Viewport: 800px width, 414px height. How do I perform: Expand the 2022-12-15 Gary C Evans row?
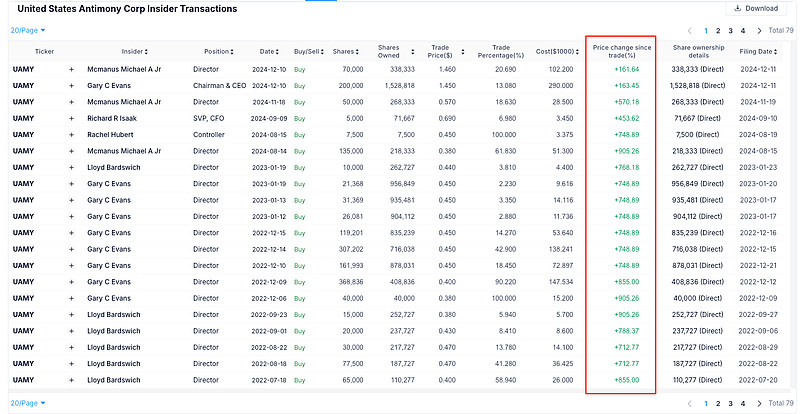coord(71,232)
